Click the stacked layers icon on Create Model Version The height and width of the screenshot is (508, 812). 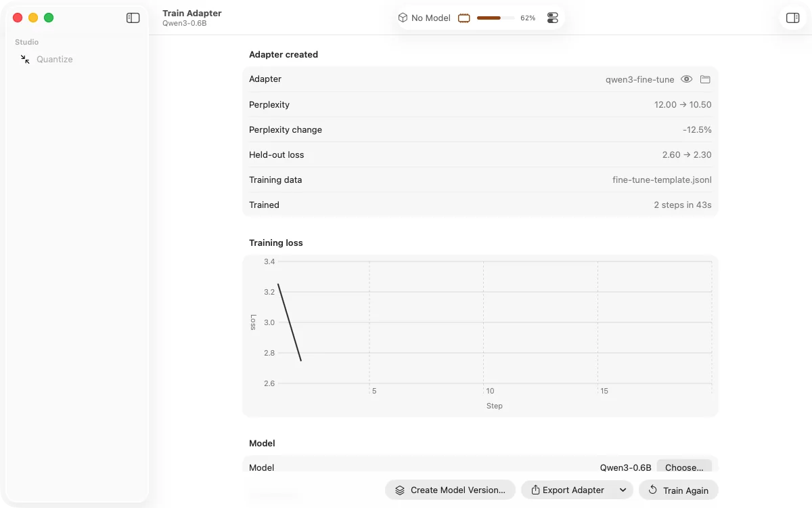[400, 490]
